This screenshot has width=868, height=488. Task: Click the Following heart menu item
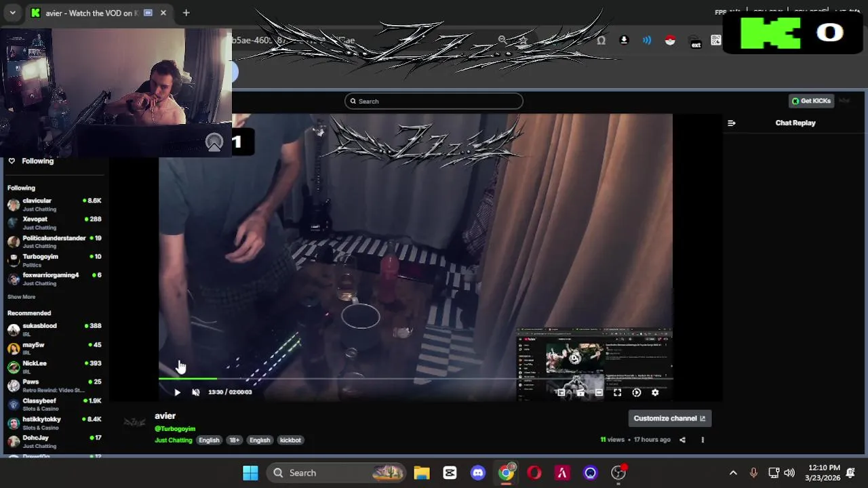31,161
